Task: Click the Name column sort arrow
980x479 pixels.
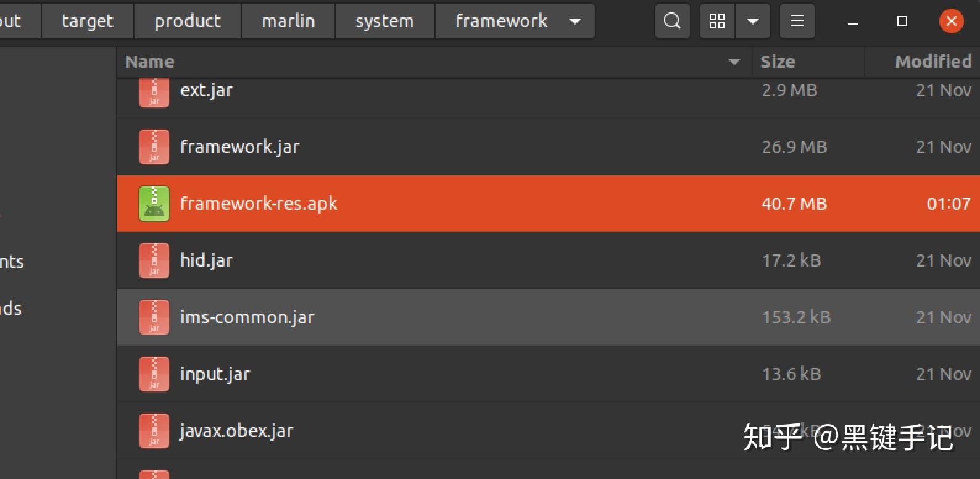Action: pos(734,62)
